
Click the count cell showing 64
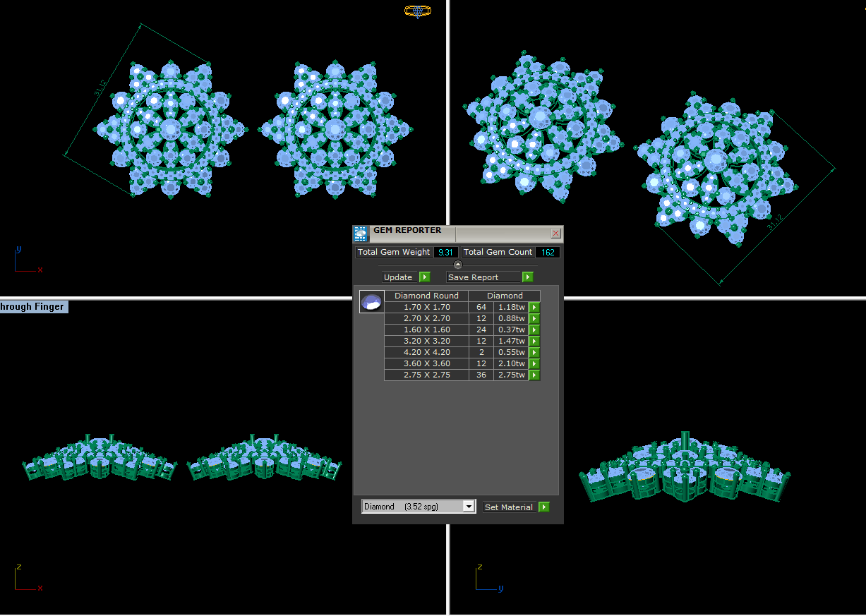[481, 307]
